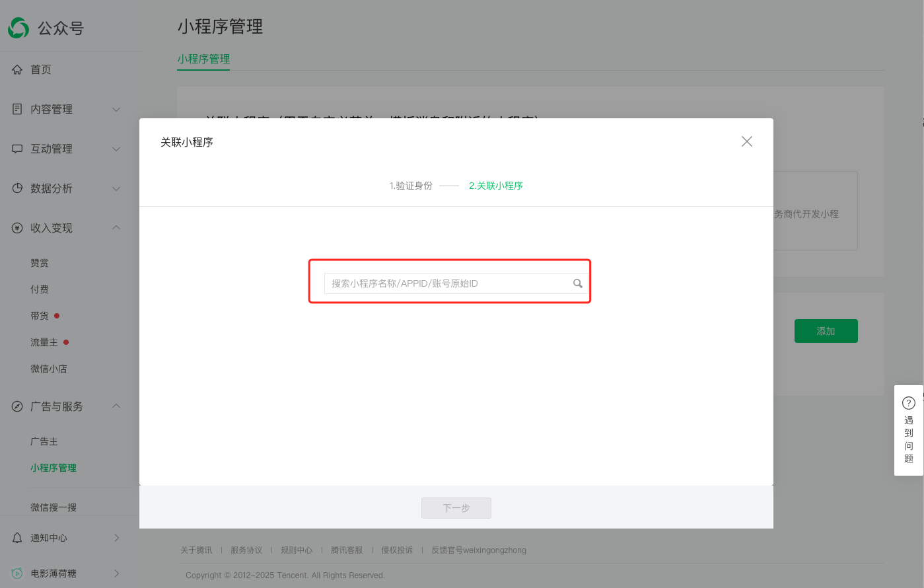Switch to the 小程序管理 tab
924x588 pixels.
[203, 59]
